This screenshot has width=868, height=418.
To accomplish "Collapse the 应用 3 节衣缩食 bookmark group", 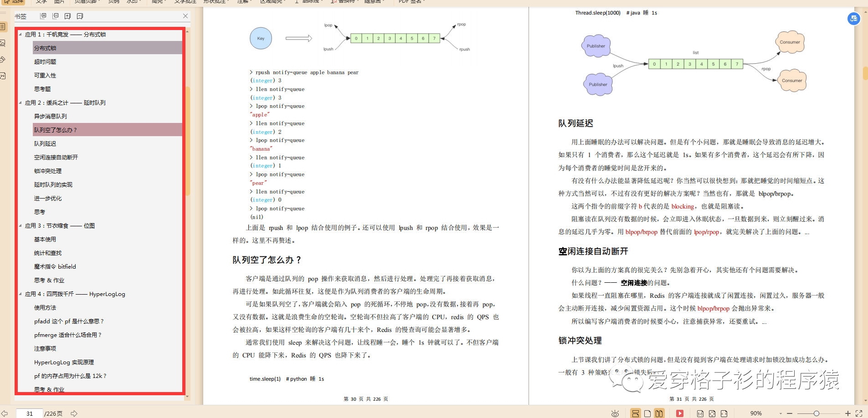I will point(21,225).
